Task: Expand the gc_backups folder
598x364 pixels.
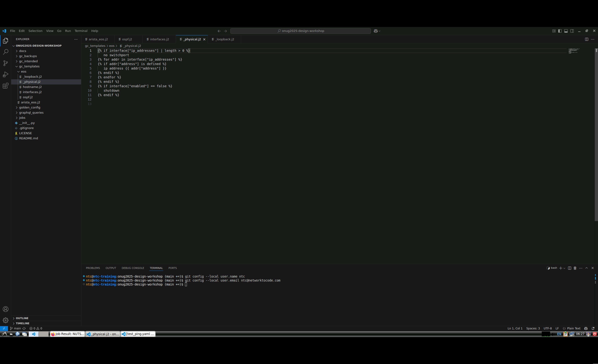Action: (x=28, y=56)
